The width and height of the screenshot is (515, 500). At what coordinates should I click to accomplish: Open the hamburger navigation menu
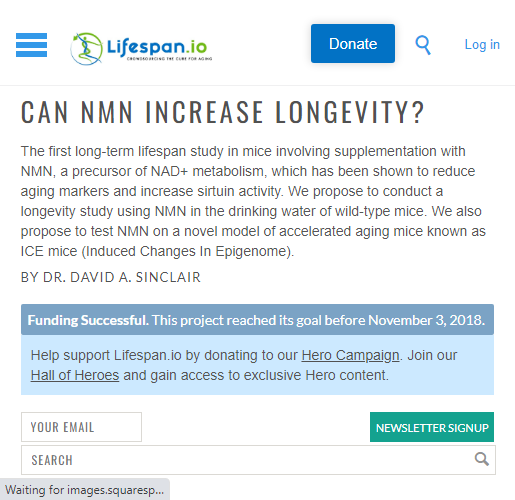31,45
